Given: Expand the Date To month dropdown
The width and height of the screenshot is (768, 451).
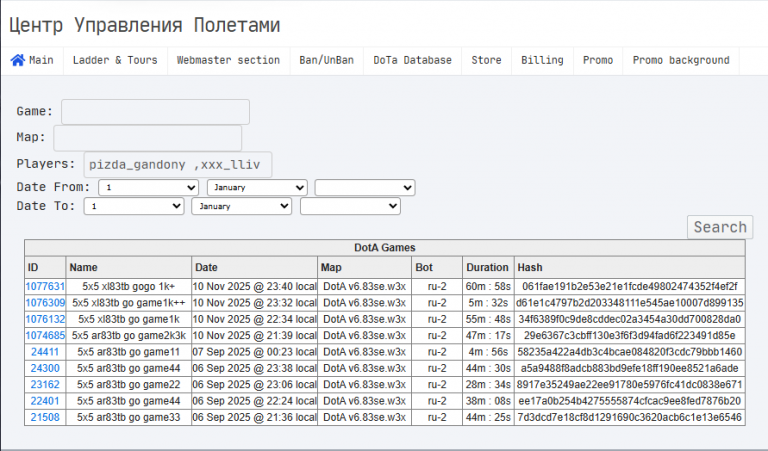Looking at the screenshot, I should click(x=242, y=206).
